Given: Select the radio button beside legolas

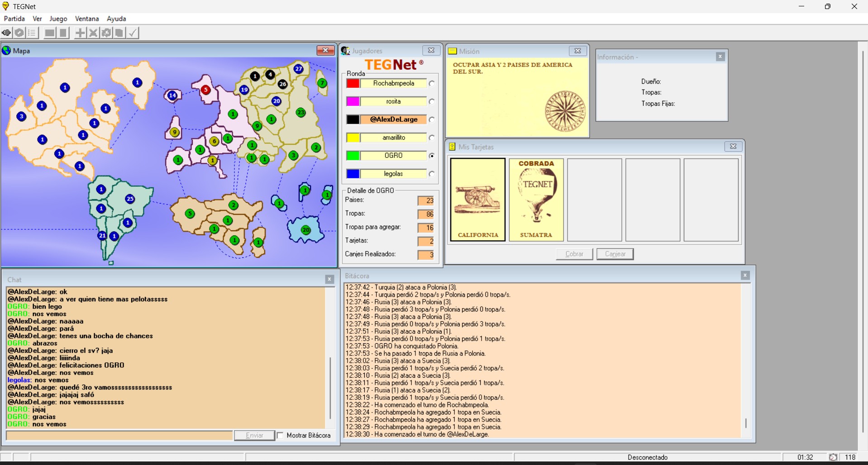Looking at the screenshot, I should click(x=432, y=174).
